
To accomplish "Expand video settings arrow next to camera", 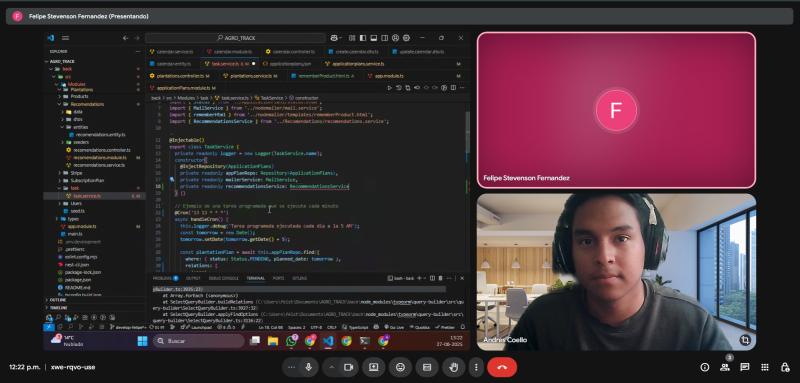I will [332, 367].
